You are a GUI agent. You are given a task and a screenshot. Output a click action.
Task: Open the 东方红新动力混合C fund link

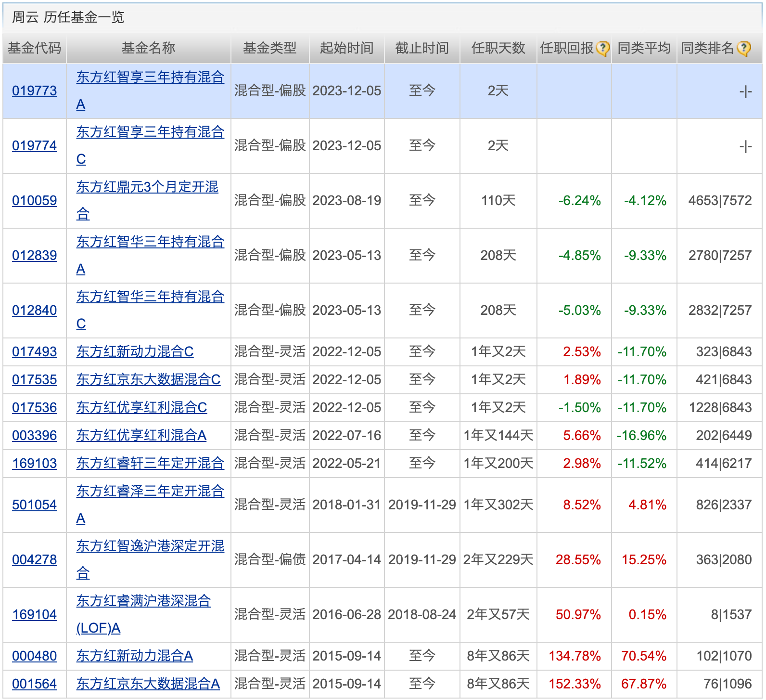pos(135,352)
